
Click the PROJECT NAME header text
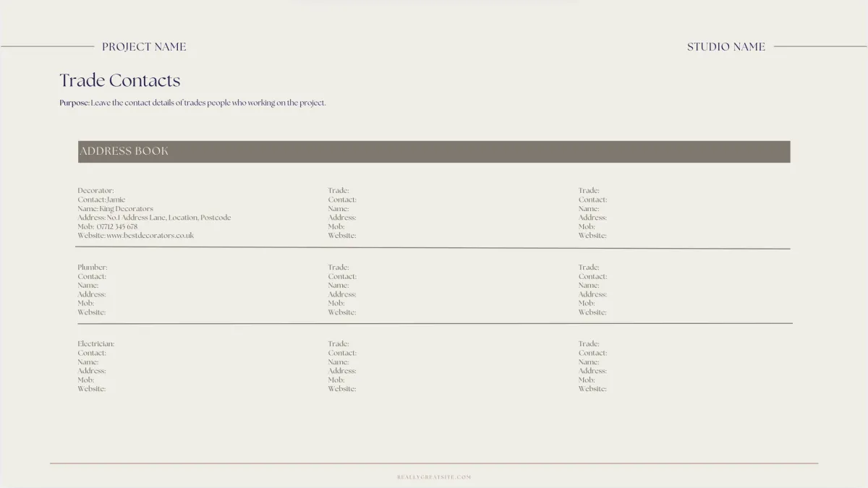[x=144, y=46]
